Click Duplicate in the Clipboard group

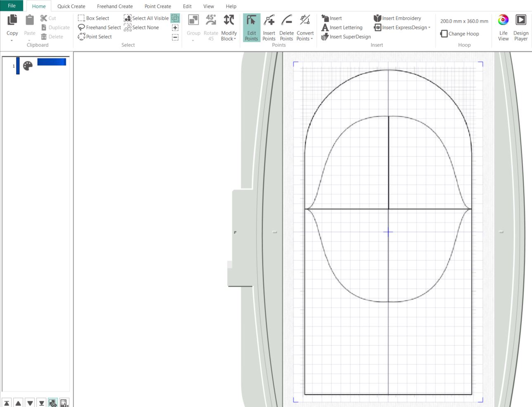click(55, 28)
